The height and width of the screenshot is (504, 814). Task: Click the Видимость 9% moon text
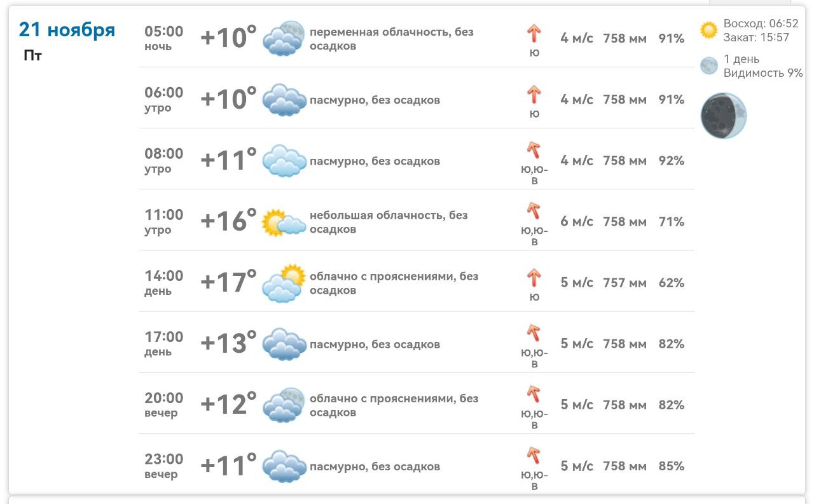pos(763,73)
